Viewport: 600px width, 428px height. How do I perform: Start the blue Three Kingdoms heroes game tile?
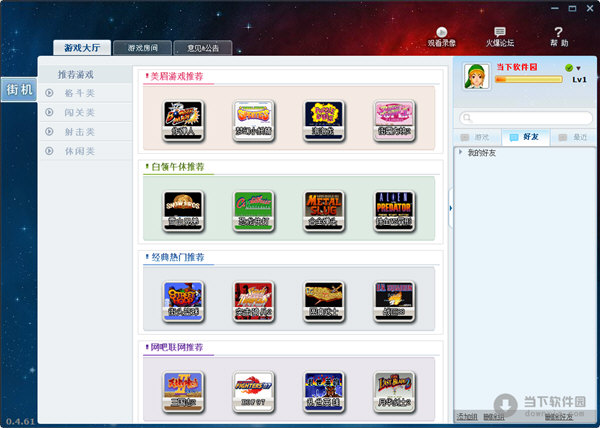(x=324, y=392)
